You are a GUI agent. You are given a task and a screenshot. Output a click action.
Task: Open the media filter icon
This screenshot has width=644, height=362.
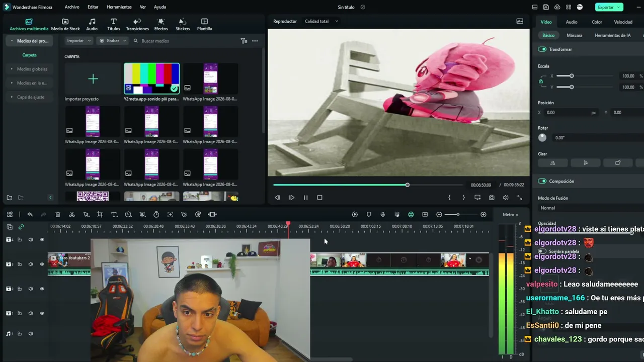point(244,41)
